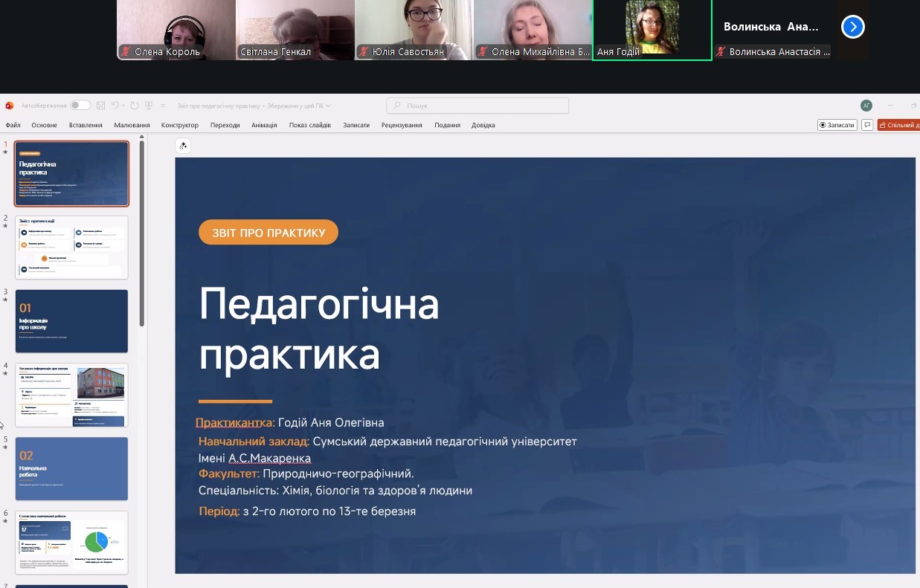This screenshot has width=920, height=588.
Task: Start presentation from beginning icon
Action: 149,106
